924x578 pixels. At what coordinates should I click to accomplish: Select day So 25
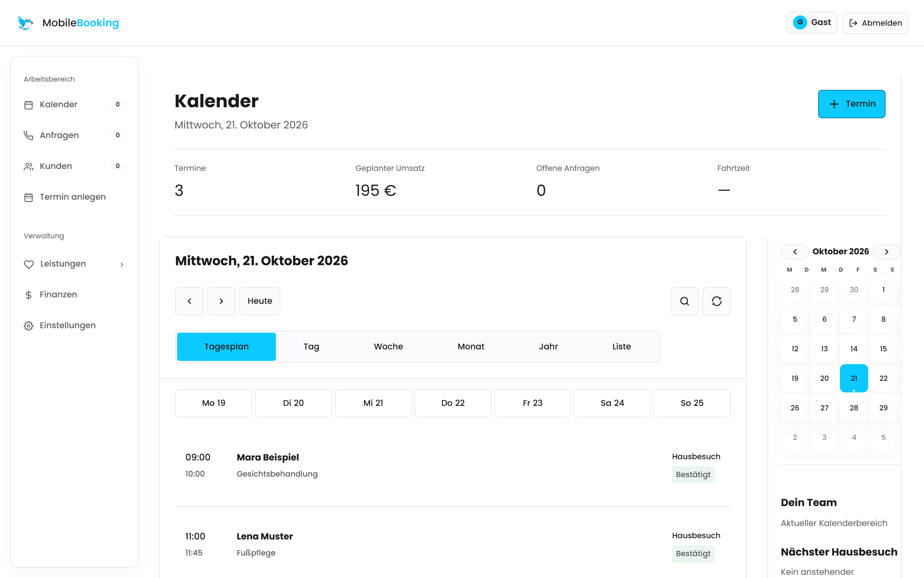pyautogui.click(x=692, y=403)
